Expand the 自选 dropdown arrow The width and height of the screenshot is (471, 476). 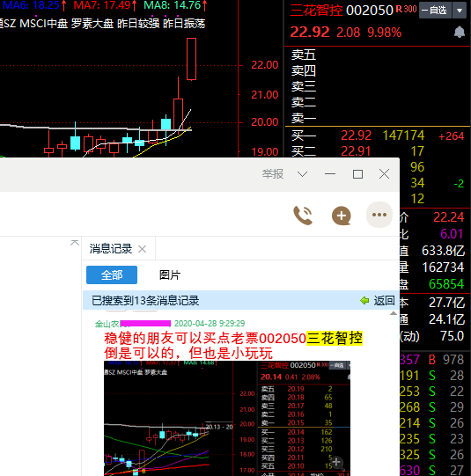coord(460,11)
